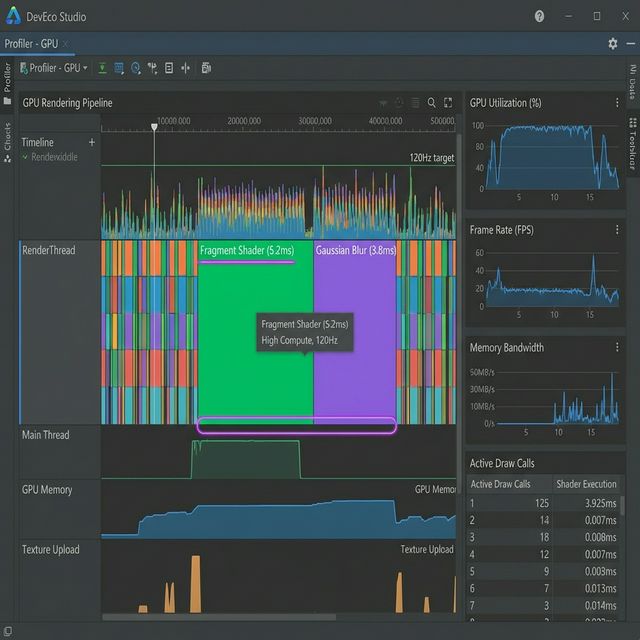Add a track with Timeline plus icon
The image size is (640, 640).
(x=92, y=142)
